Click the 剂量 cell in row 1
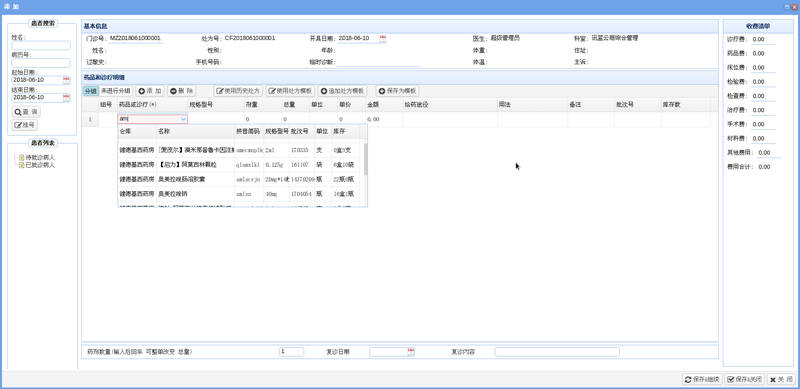 coord(262,119)
